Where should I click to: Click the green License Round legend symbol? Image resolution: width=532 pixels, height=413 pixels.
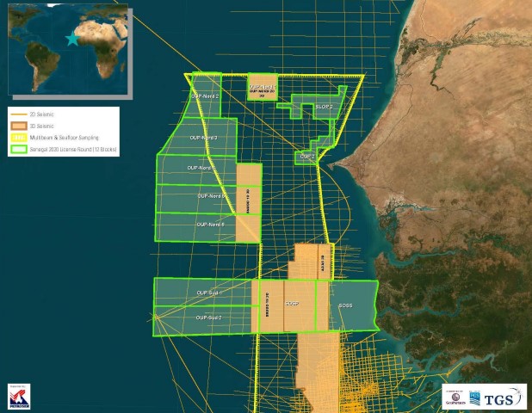pyautogui.click(x=19, y=149)
